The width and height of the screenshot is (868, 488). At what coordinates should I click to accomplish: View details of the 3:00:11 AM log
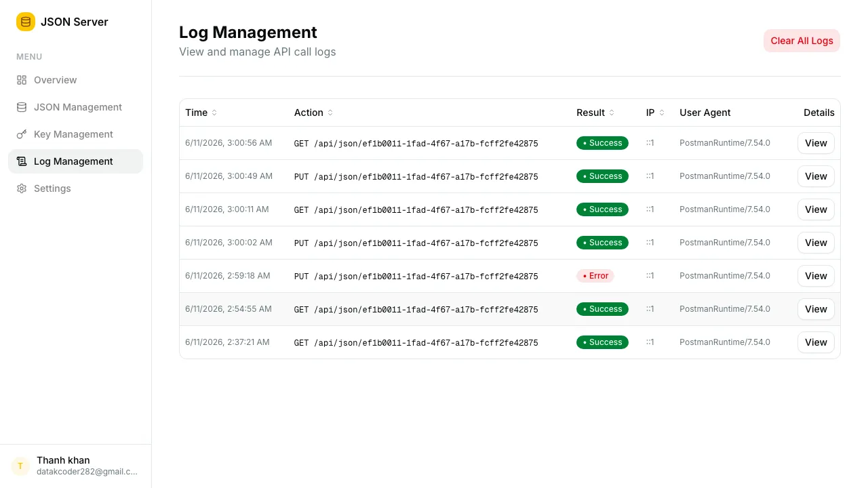point(816,209)
